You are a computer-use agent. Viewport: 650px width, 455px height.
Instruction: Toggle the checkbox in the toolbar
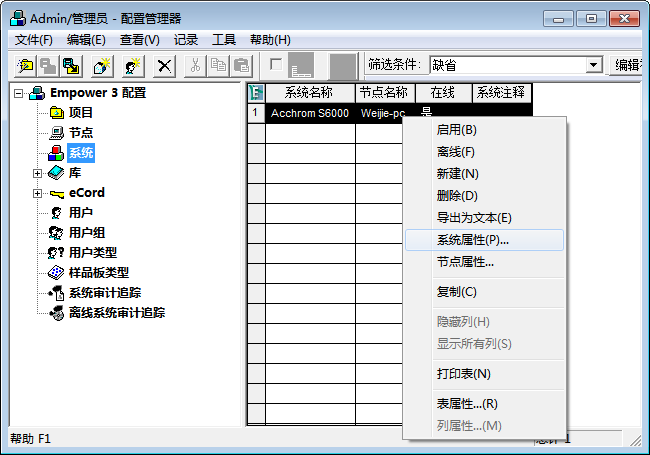276,64
